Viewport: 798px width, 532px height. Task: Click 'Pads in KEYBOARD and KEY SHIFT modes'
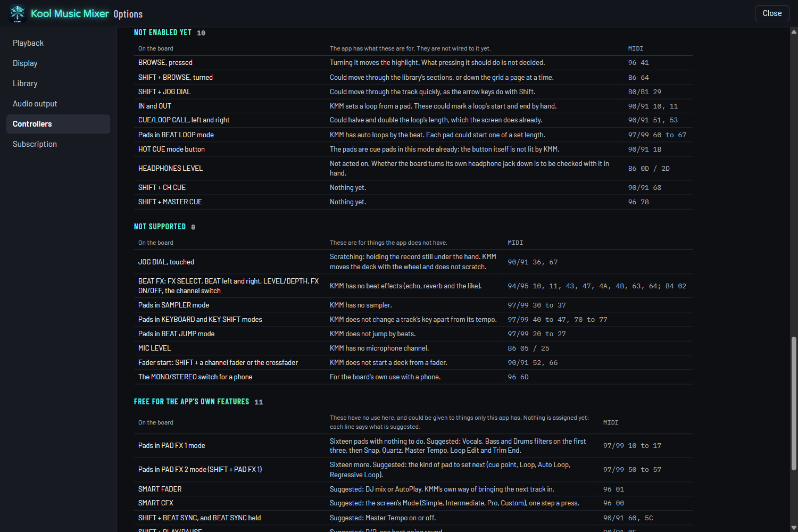201,320
